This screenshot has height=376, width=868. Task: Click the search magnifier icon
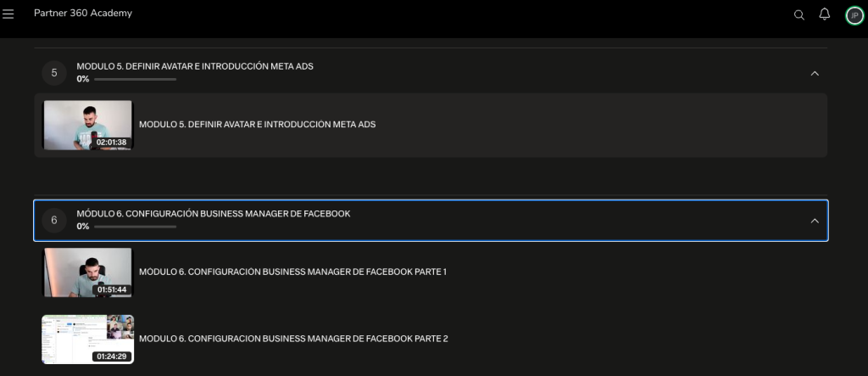[798, 15]
